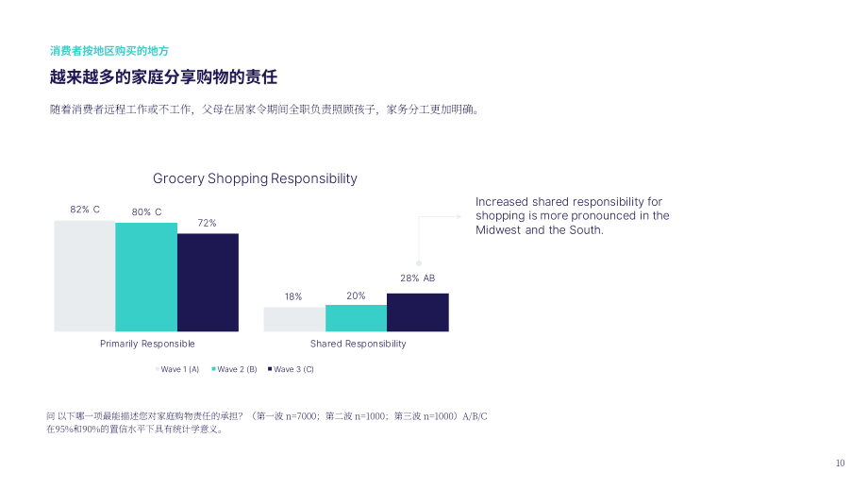Click the Wave 3 (C) navy legend marker
This screenshot has width=868, height=489.
click(x=270, y=369)
